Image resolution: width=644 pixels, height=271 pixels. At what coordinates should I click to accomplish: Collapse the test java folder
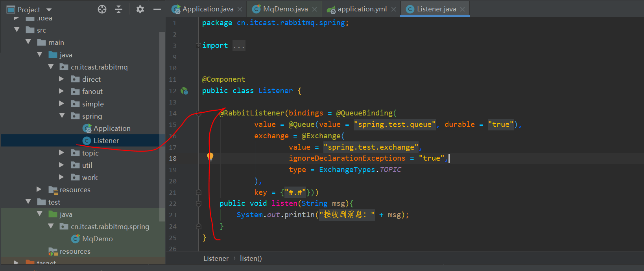point(39,214)
